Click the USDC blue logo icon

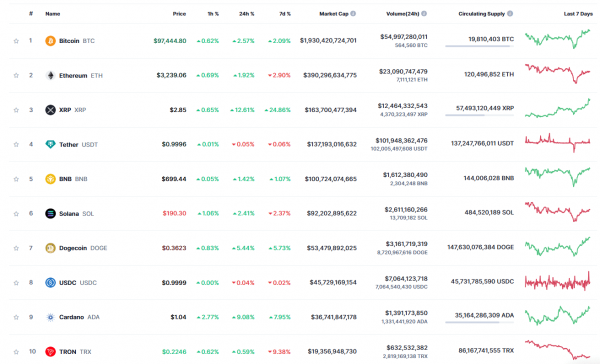pos(51,282)
